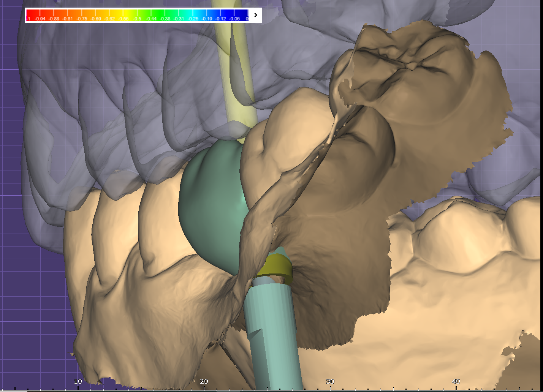Select the green crown restoration model
Image resolution: width=543 pixels, height=392 pixels.
point(211,205)
